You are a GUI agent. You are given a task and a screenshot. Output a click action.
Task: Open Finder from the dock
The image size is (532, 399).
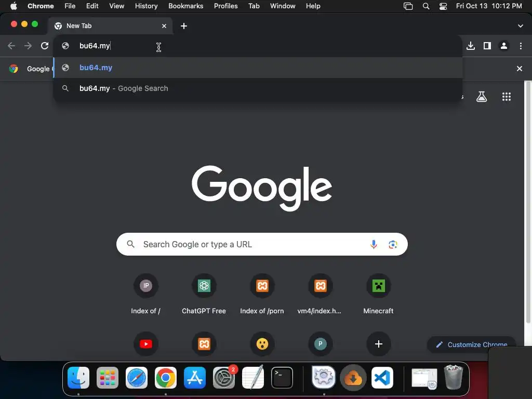(x=78, y=378)
